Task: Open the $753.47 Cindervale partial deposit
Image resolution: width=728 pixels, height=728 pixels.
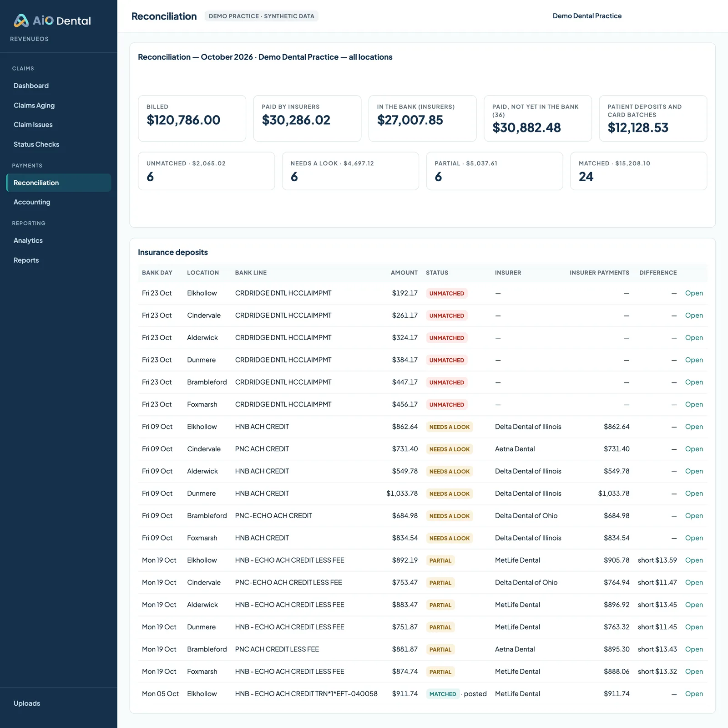Action: 694,582
